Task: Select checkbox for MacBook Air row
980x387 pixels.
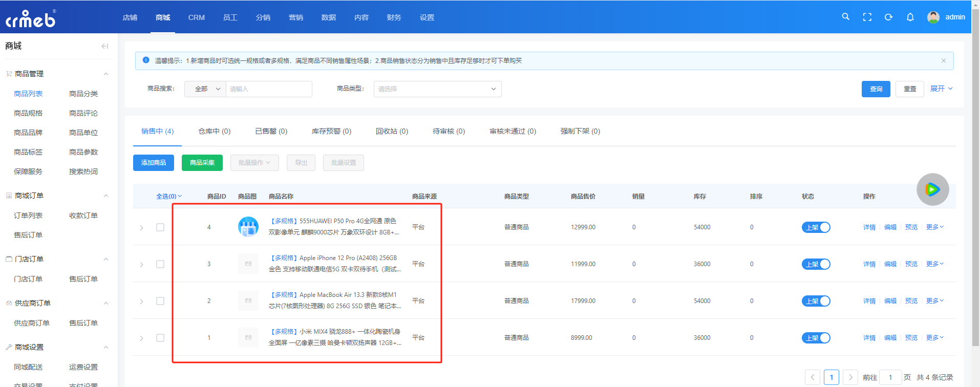Action: pyautogui.click(x=160, y=301)
